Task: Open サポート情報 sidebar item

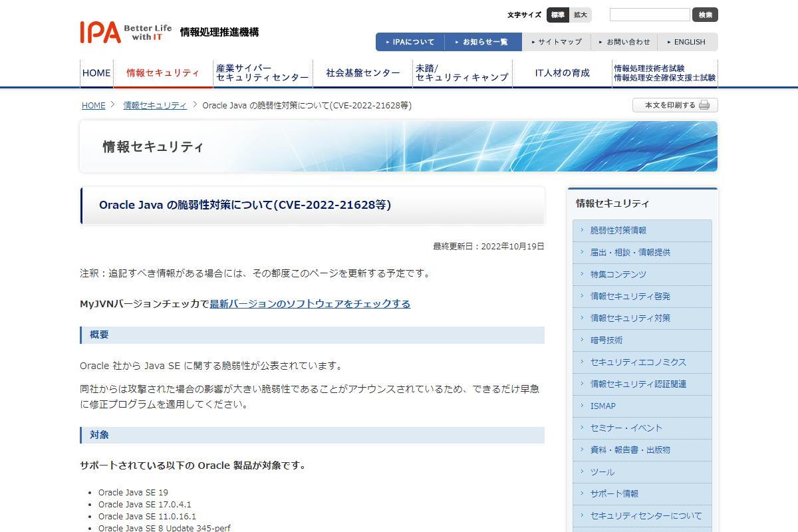Action: click(642, 493)
